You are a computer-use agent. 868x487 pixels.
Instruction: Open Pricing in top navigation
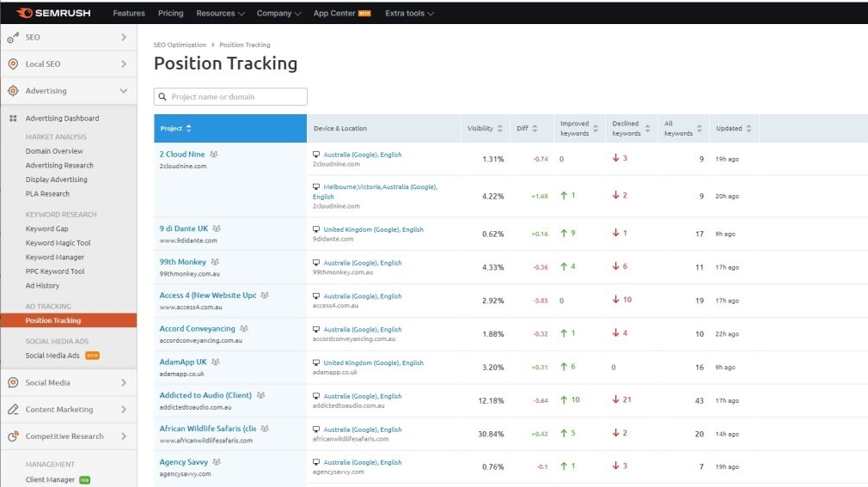pyautogui.click(x=170, y=13)
